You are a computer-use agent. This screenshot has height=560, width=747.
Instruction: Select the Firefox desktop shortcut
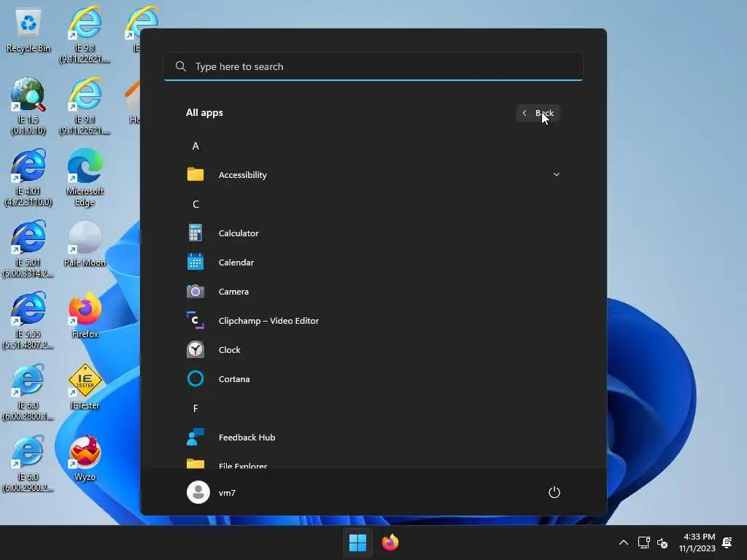[85, 315]
